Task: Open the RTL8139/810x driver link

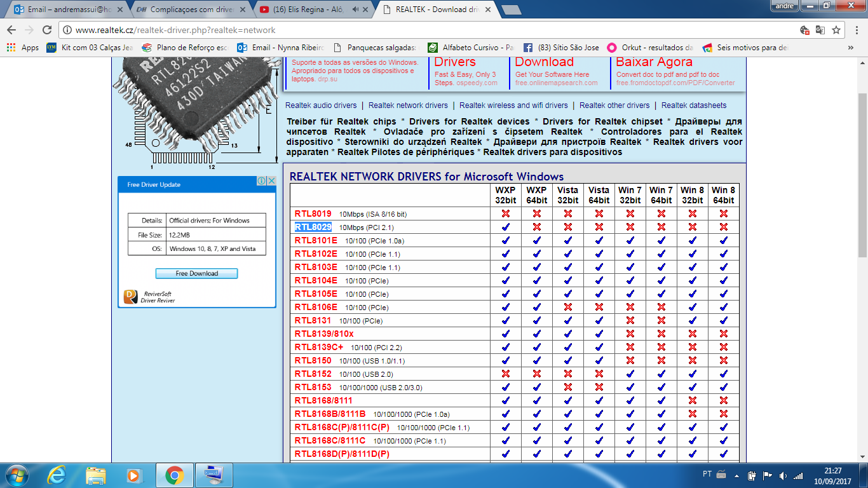Action: [x=324, y=334]
